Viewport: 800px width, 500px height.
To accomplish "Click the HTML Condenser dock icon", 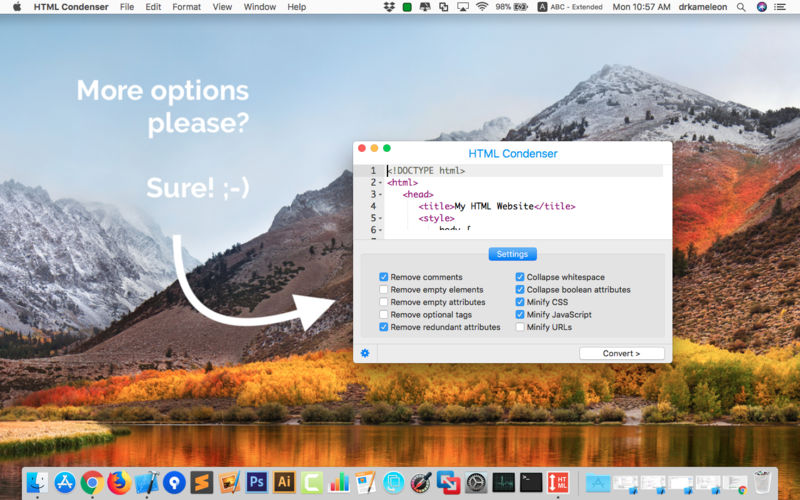I will (x=558, y=482).
